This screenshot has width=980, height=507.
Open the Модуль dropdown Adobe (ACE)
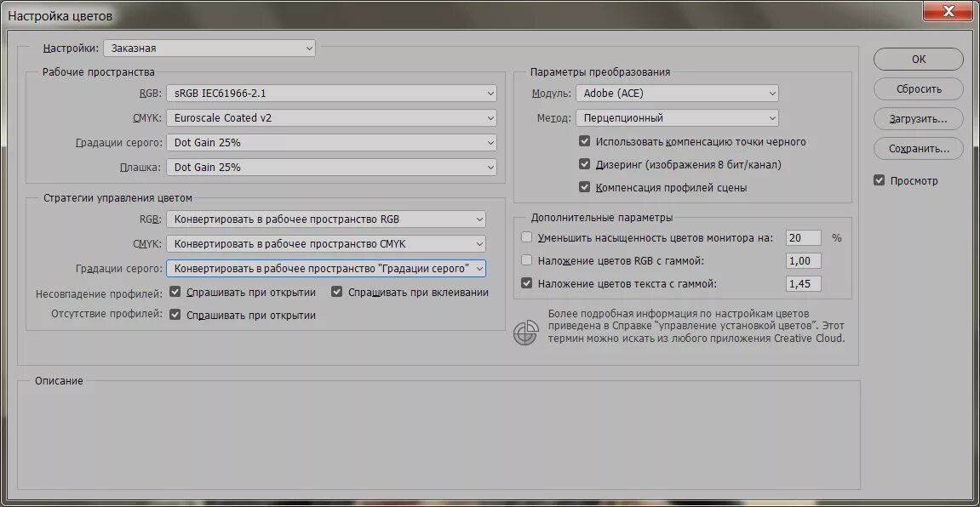(x=677, y=94)
